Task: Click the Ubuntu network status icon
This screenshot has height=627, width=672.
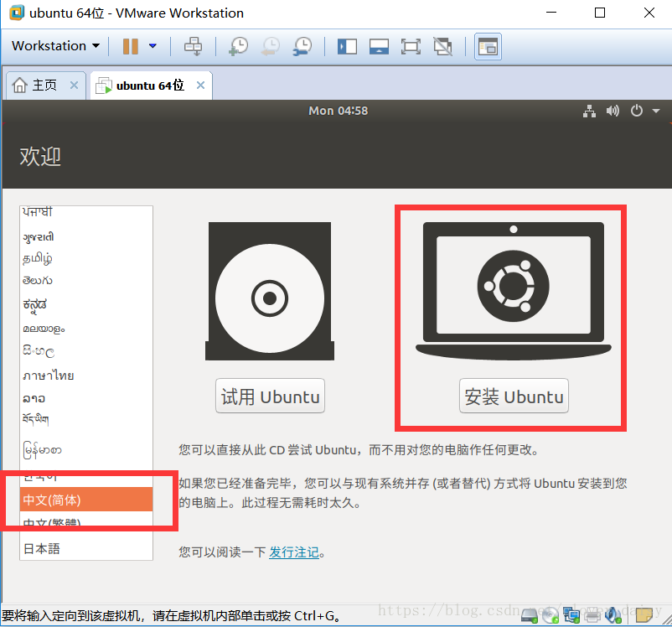Action: click(x=590, y=111)
